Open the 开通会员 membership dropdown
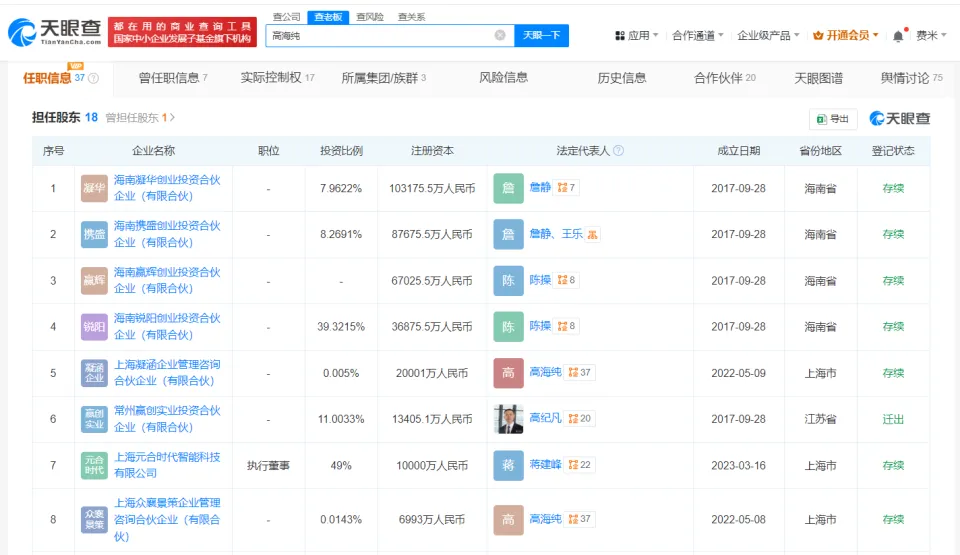 pos(846,36)
